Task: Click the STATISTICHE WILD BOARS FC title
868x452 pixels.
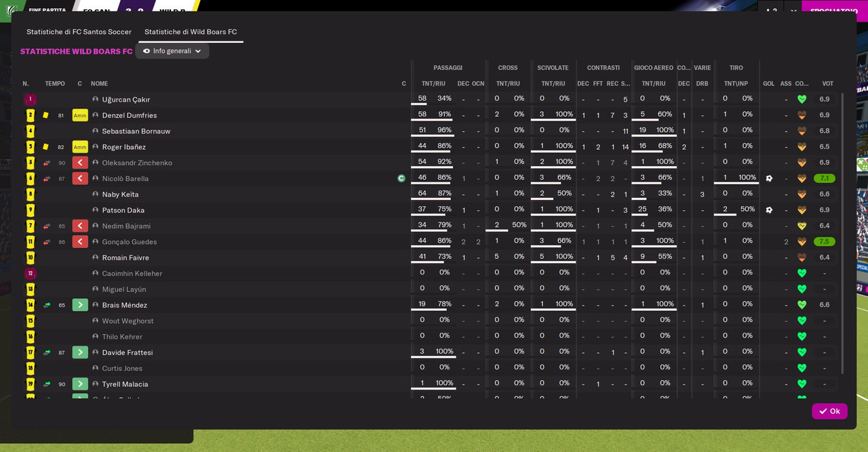Action: tap(77, 52)
